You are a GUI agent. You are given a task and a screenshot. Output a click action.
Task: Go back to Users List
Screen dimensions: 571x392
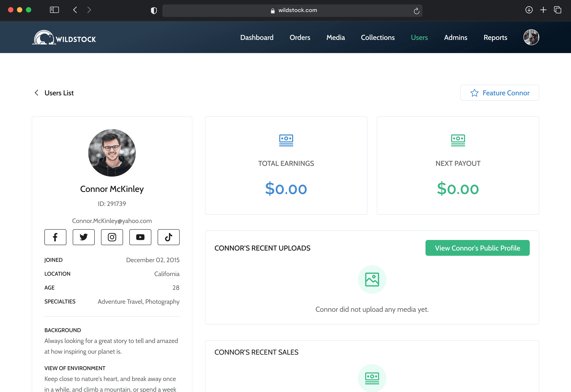click(x=54, y=93)
